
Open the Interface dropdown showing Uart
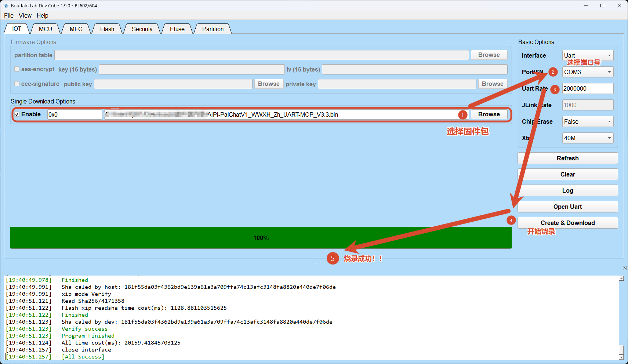tap(588, 55)
